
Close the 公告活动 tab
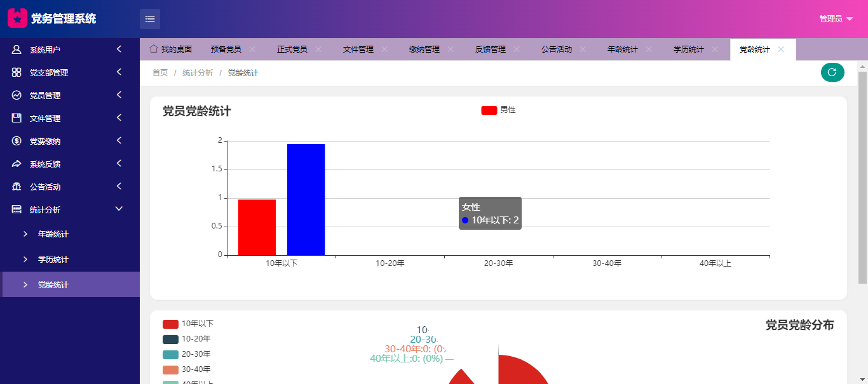pos(583,50)
